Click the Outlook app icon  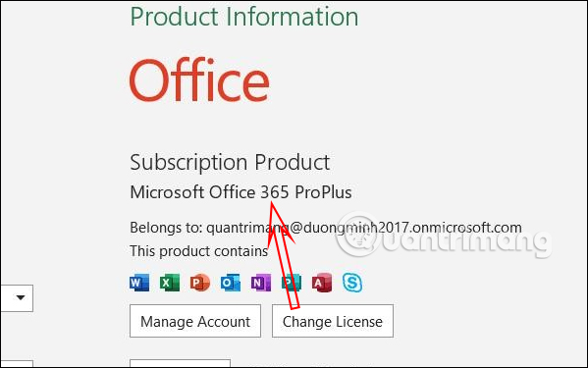tap(231, 283)
